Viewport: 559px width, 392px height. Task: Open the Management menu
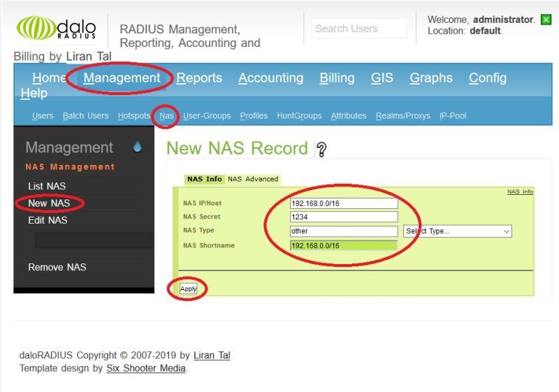click(x=122, y=78)
